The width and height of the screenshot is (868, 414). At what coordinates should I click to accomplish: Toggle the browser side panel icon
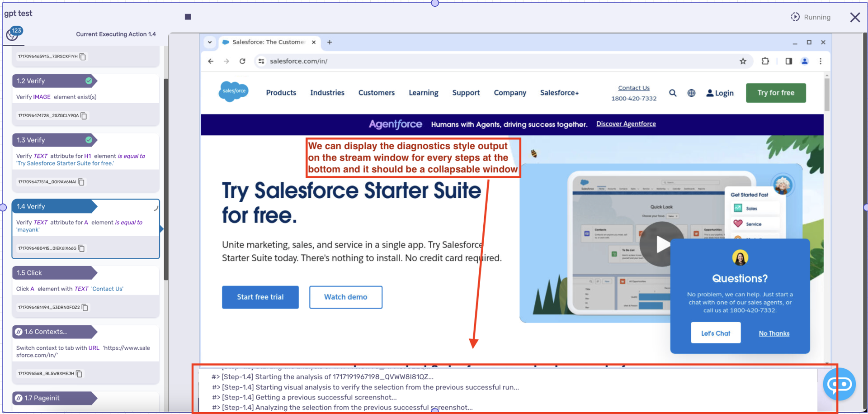(x=788, y=61)
